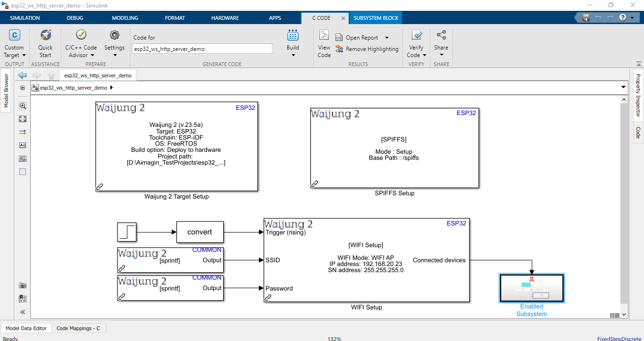This screenshot has height=341, width=644.
Task: Collapse the palette with double chevron
Action: [x=23, y=312]
